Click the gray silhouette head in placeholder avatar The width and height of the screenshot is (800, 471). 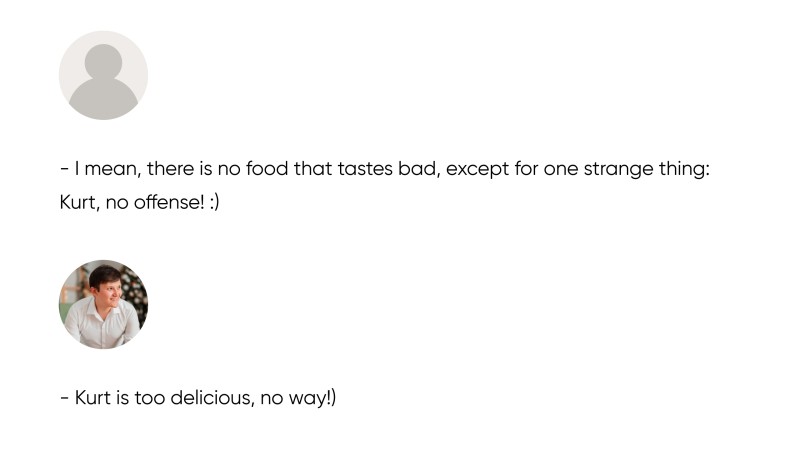click(104, 61)
